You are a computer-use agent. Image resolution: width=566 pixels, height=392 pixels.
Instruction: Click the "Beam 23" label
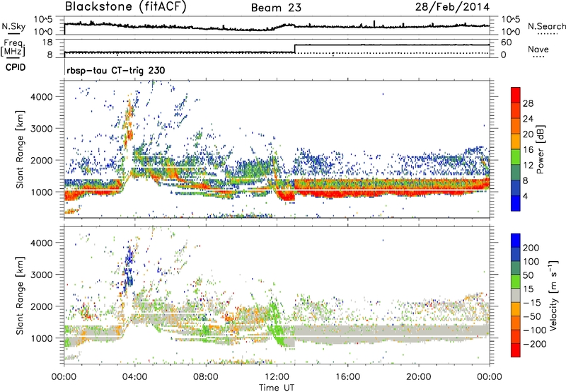pyautogui.click(x=276, y=8)
